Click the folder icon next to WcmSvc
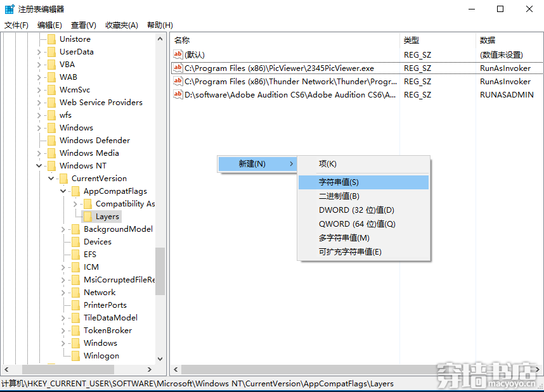 [x=52, y=90]
